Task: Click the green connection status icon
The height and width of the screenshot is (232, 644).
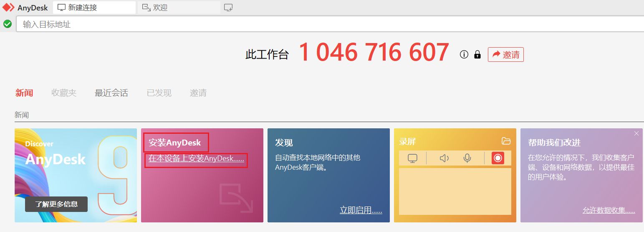Action: tap(7, 24)
